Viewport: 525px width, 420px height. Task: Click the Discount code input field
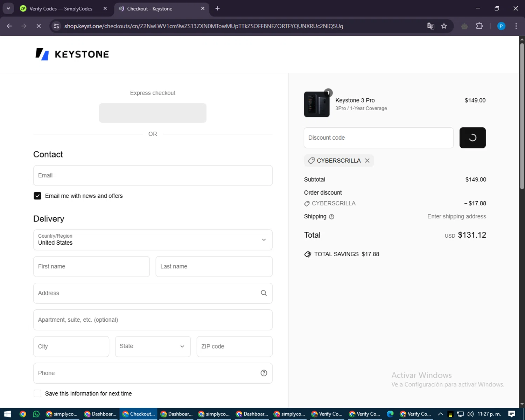pyautogui.click(x=379, y=138)
